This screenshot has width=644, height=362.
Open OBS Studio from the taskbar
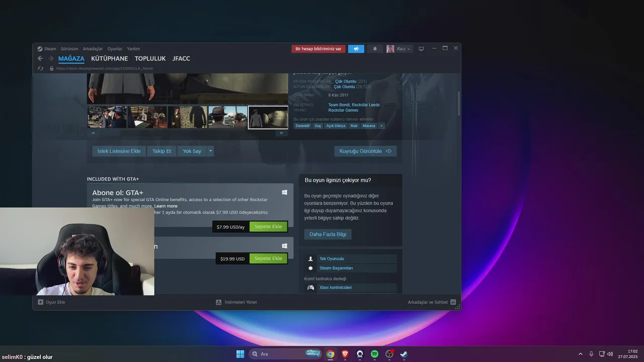[x=389, y=354]
